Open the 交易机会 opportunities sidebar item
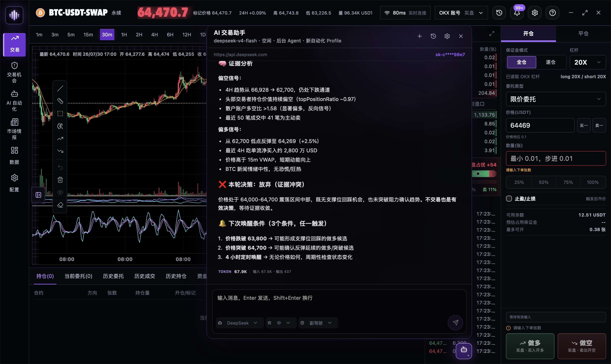 click(x=14, y=72)
